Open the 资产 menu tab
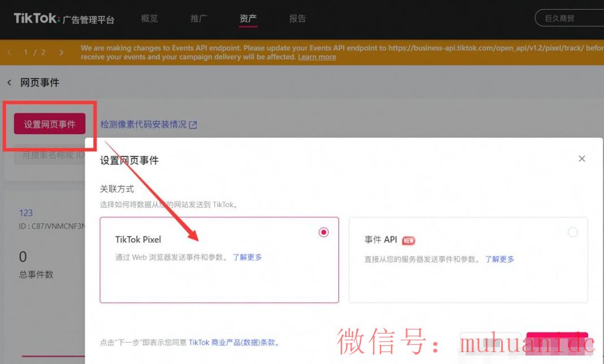 248,19
